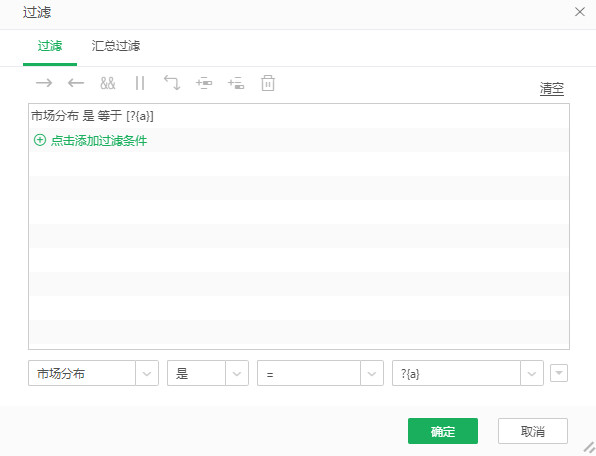596x456 pixels.
Task: Cancel with the 取消 button
Action: (533, 431)
